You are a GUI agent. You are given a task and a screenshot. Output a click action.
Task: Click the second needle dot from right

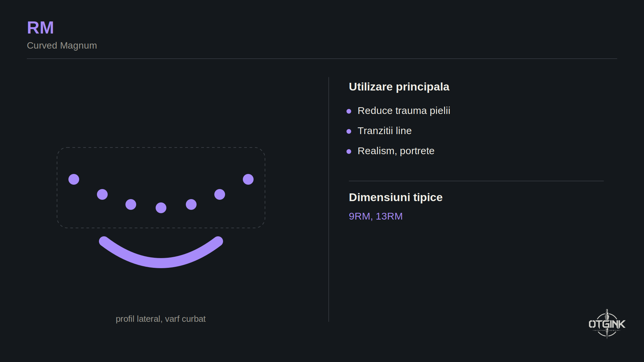[x=220, y=194]
